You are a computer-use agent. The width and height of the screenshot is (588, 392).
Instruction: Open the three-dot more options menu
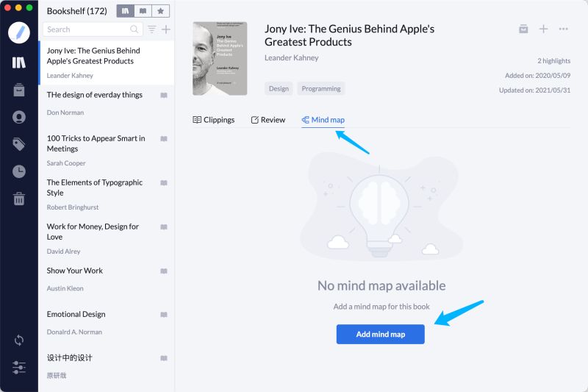(563, 29)
